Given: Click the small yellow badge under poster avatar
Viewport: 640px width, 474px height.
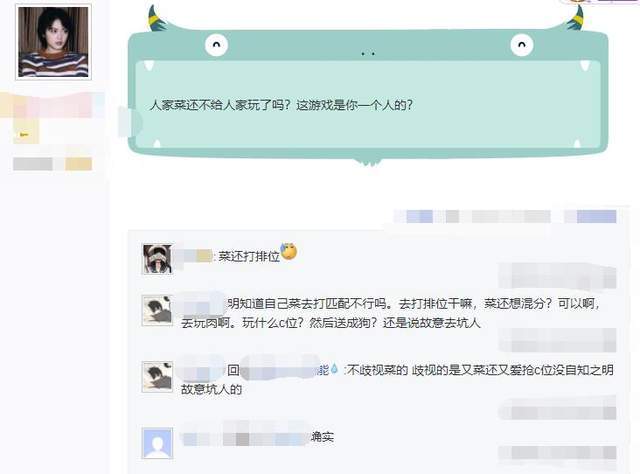Looking at the screenshot, I should pyautogui.click(x=25, y=134).
